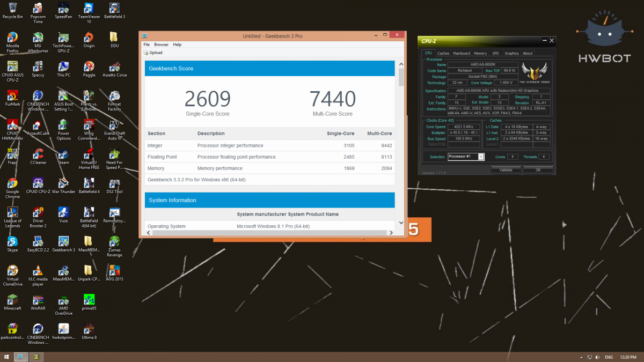The height and width of the screenshot is (362, 644).
Task: Click the ENG language indicator
Action: 609,357
